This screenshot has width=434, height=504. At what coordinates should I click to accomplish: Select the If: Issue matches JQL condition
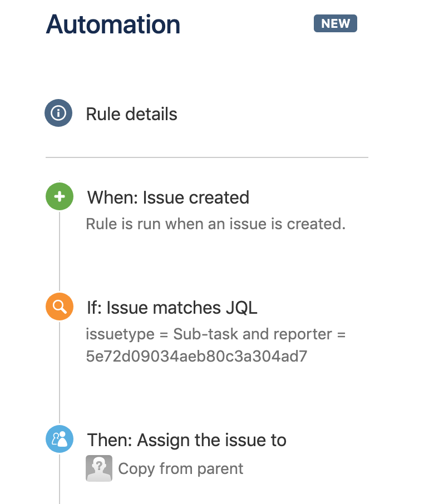point(172,308)
